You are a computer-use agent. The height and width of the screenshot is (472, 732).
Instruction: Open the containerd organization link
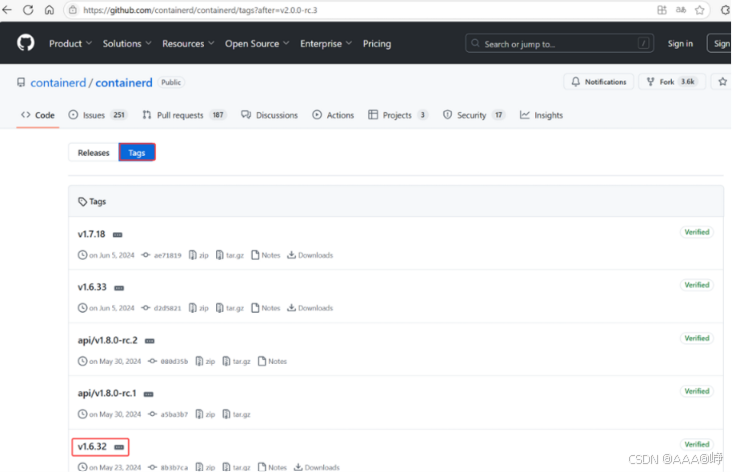(58, 83)
